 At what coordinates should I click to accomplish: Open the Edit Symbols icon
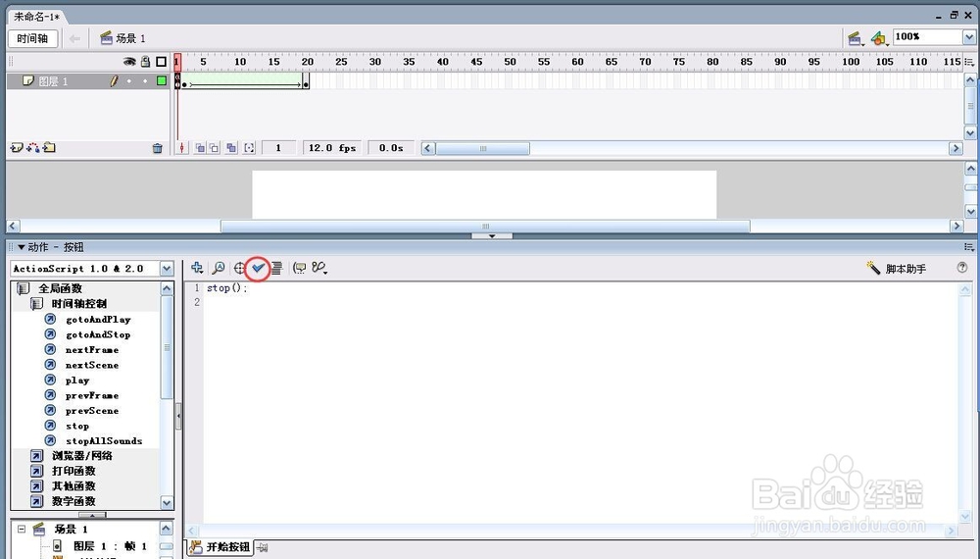coord(879,39)
